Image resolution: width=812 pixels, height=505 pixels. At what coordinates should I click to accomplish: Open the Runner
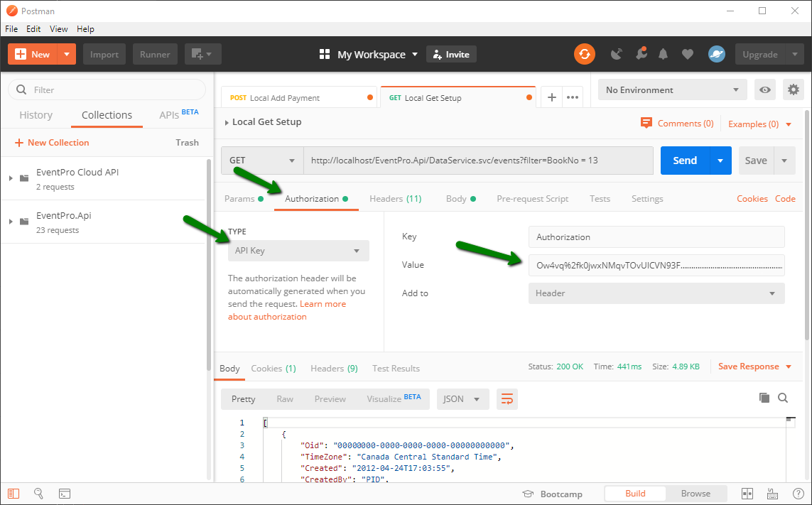pyautogui.click(x=155, y=54)
